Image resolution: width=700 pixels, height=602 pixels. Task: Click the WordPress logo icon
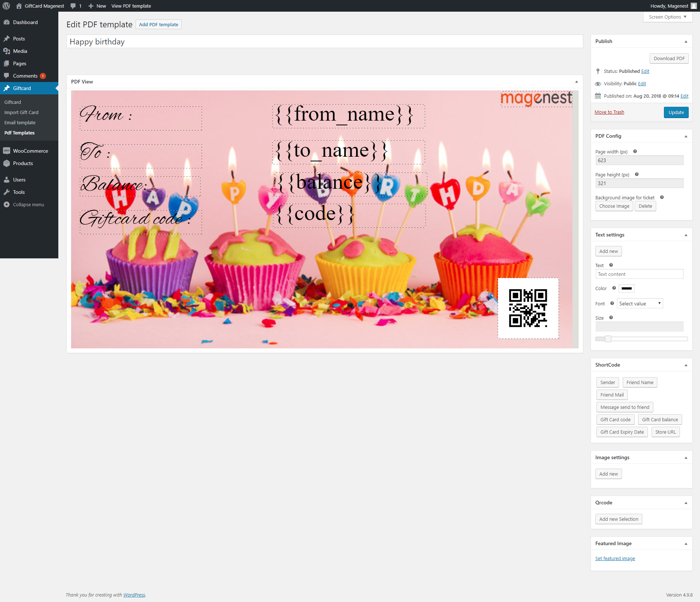6,6
